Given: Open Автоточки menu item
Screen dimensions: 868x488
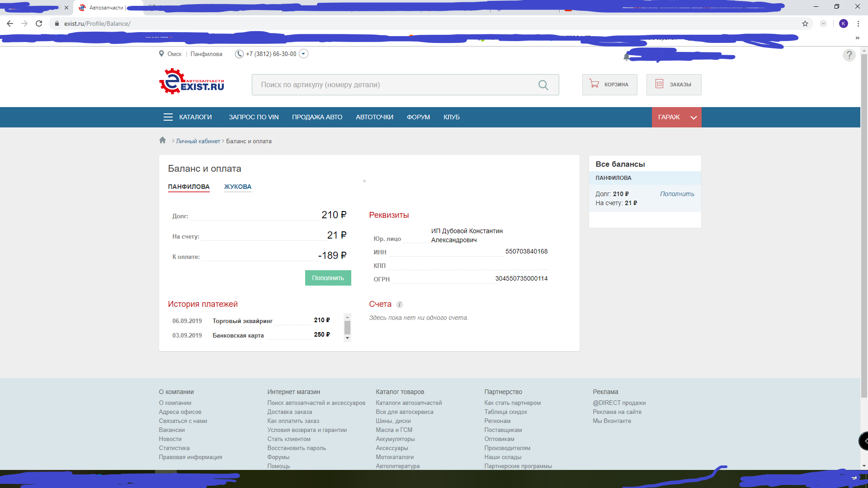Looking at the screenshot, I should coord(374,117).
